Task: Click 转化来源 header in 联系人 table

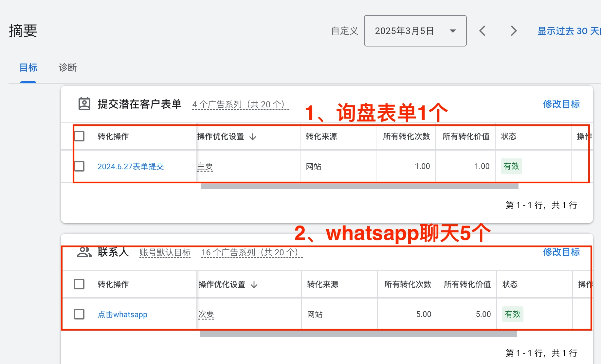Action: point(322,284)
